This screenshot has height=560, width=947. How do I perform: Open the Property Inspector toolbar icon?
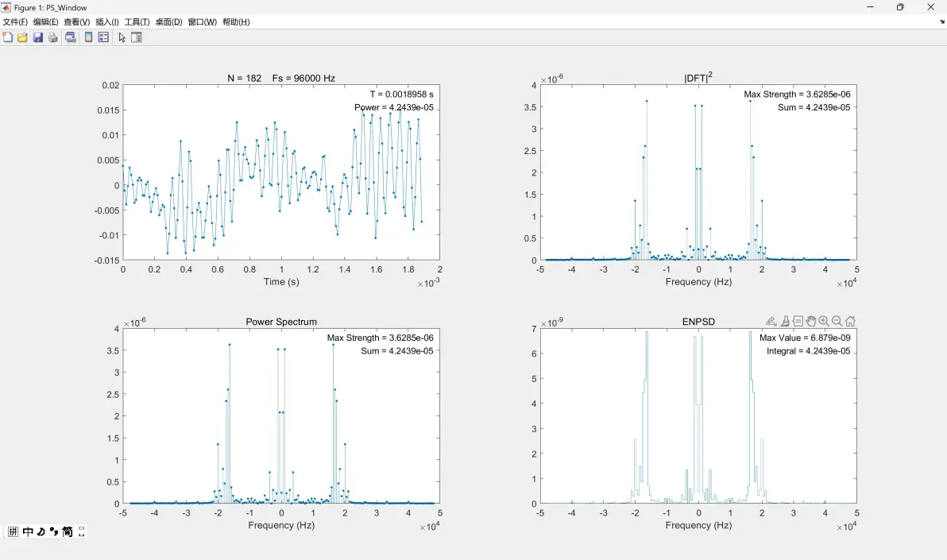click(x=137, y=37)
